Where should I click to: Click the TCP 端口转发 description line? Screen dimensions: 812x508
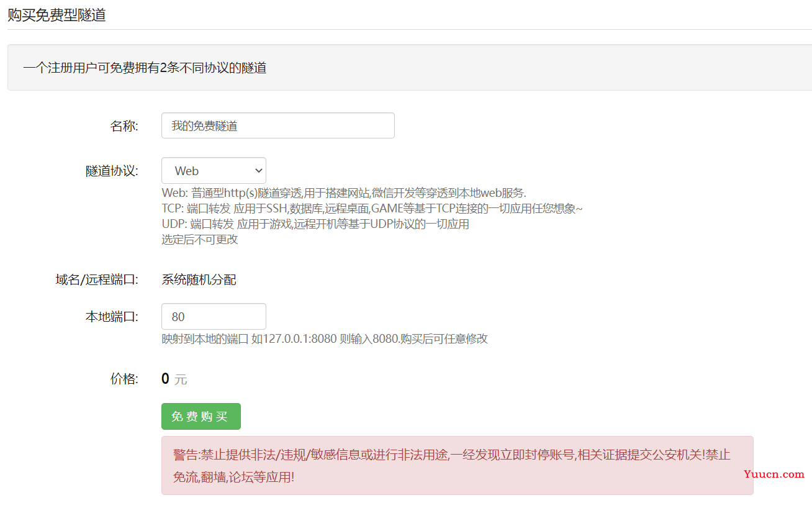pyautogui.click(x=372, y=209)
